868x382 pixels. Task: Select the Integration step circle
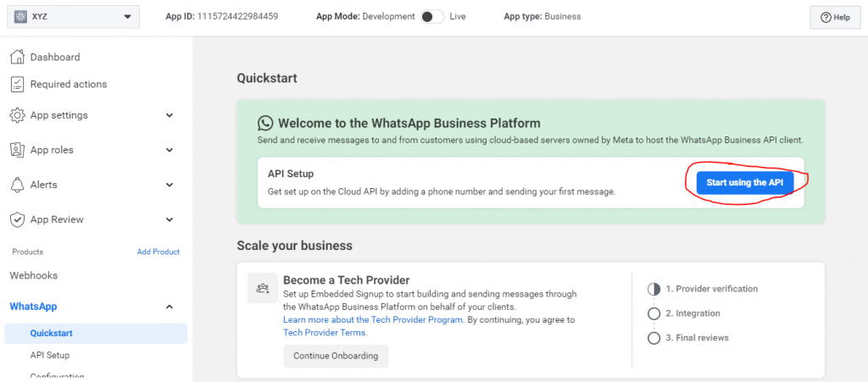(654, 313)
